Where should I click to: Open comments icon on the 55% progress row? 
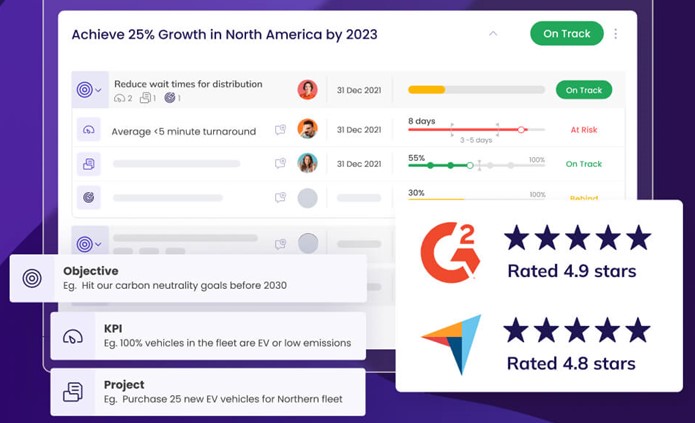tap(280, 164)
